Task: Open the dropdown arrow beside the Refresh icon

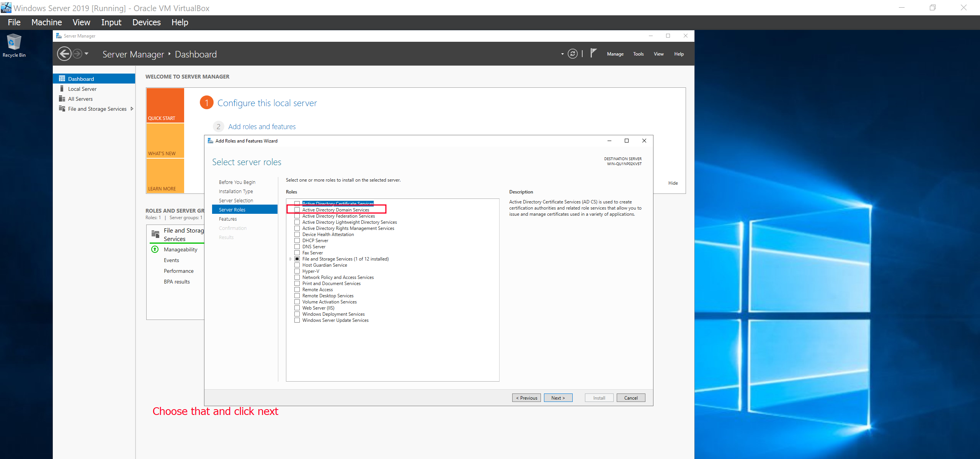Action: coord(562,54)
